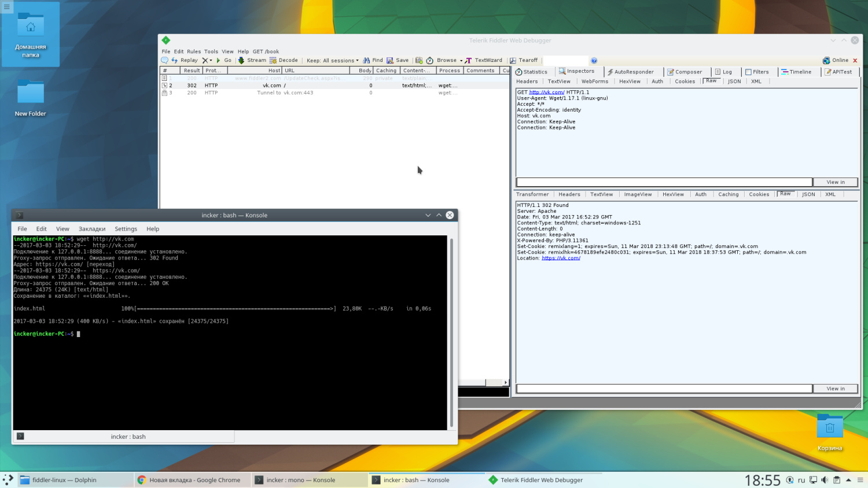Click the Replay arrows icon in Fiddler
868x488 pixels.
coord(174,60)
